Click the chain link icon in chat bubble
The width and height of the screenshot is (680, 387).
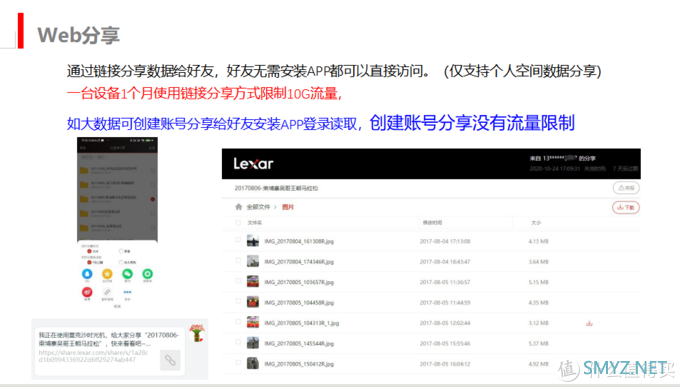coord(170,361)
